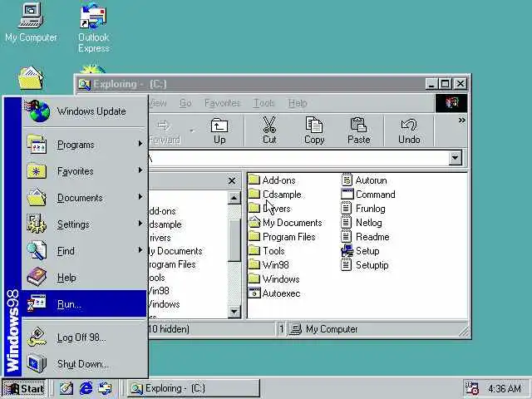Screen dimensions: 532x399
Task: Select the Frunlog text file
Action: [363, 209]
